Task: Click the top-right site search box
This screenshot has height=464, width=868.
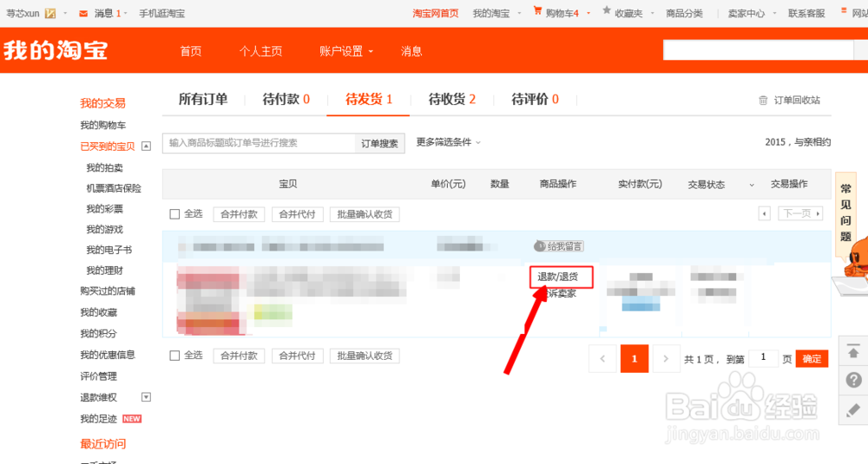Action: click(759, 50)
